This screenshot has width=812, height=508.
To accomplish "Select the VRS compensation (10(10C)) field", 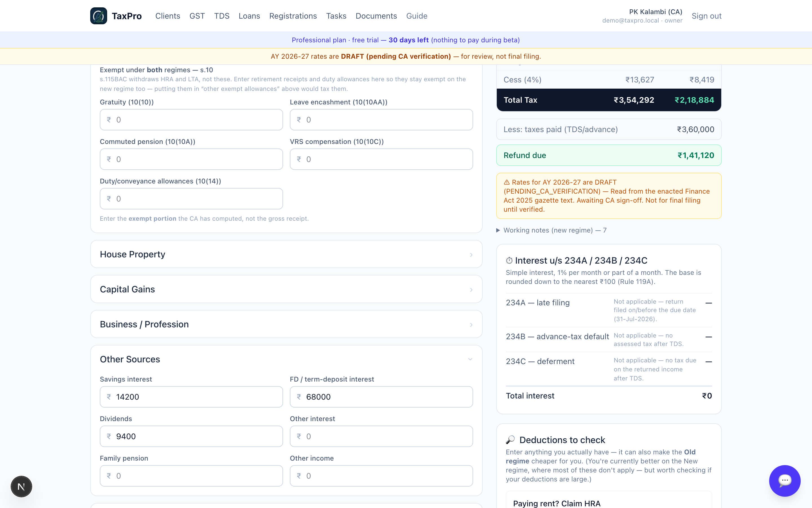I will [381, 159].
